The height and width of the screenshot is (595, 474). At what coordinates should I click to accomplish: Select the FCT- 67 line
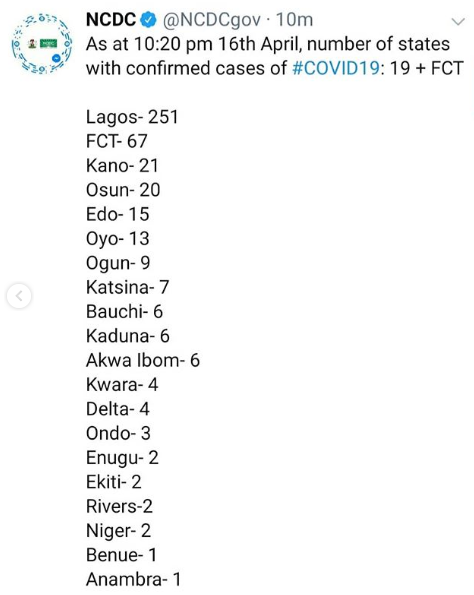(x=117, y=141)
